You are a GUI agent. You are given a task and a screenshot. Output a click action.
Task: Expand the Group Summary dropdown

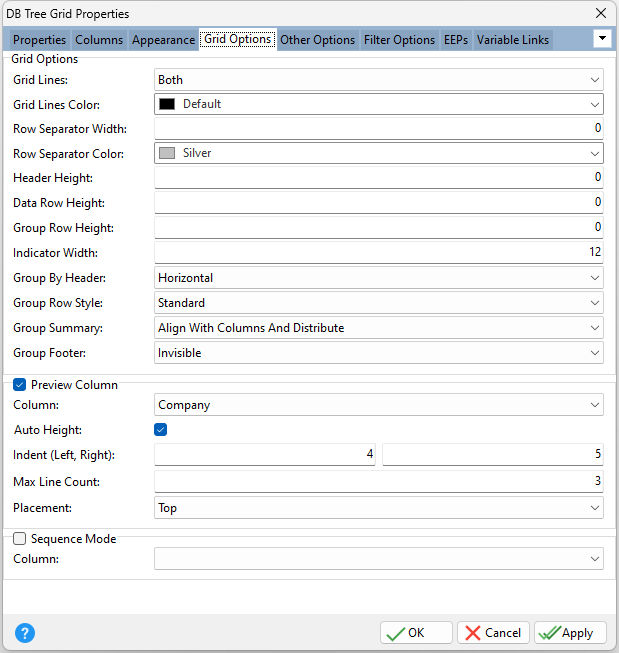click(x=379, y=328)
